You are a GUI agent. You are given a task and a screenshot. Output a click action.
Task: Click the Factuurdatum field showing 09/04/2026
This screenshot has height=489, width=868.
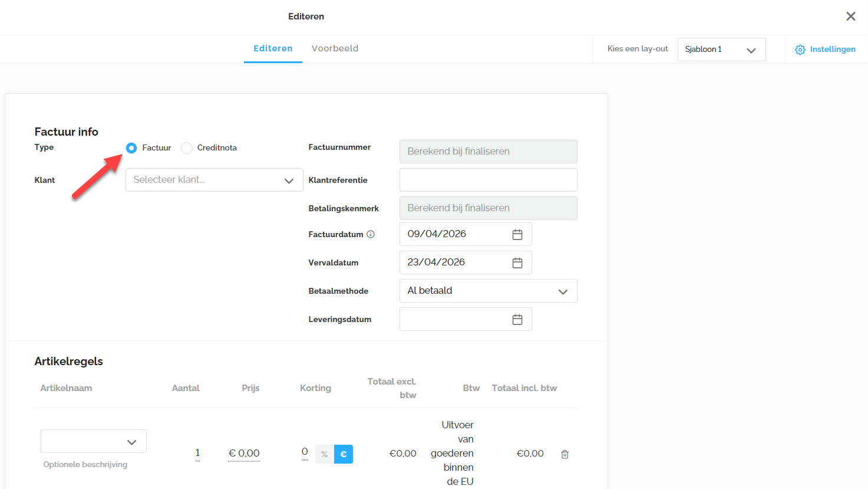coord(466,234)
